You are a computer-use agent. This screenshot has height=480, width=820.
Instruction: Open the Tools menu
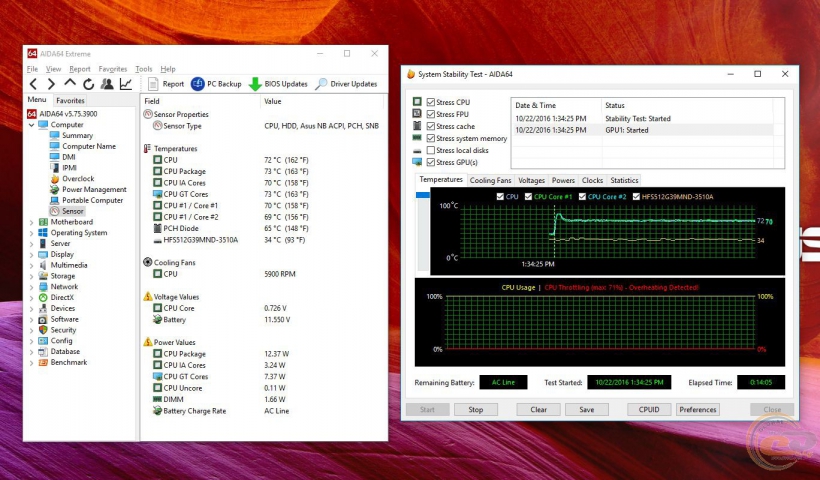tap(143, 69)
